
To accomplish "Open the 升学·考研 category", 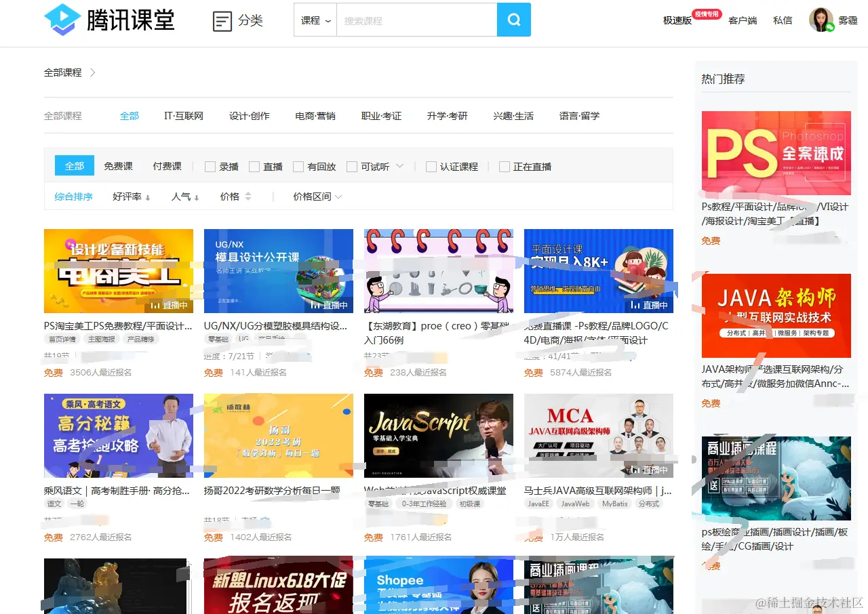I will pyautogui.click(x=448, y=116).
